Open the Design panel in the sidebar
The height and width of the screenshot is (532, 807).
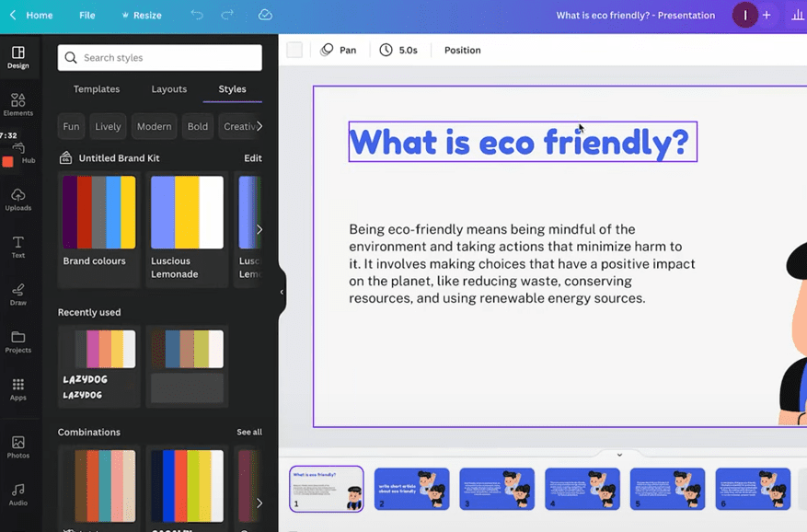18,57
